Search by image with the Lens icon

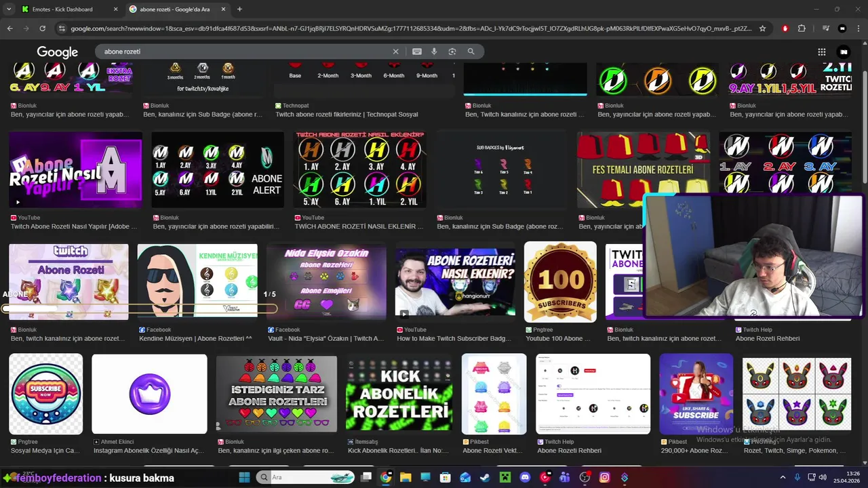(452, 52)
